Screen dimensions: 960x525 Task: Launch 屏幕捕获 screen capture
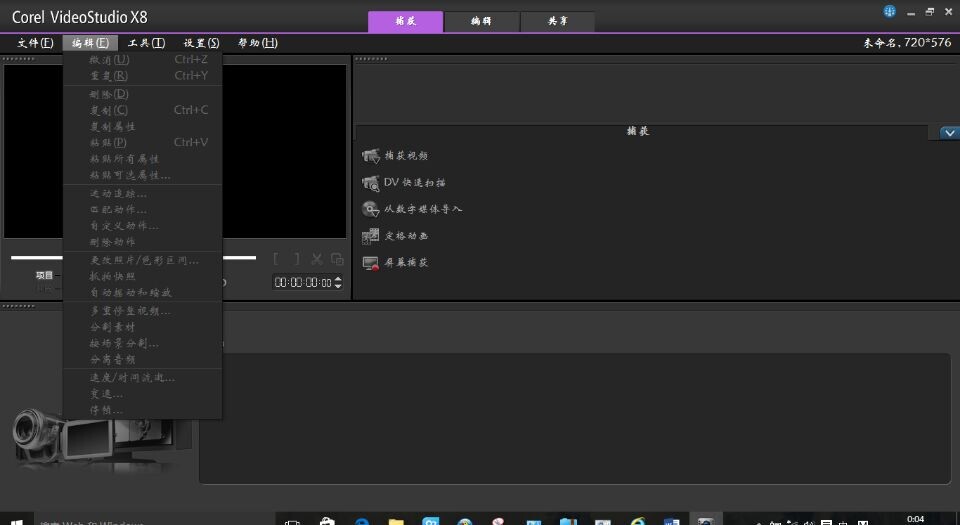coord(371,263)
